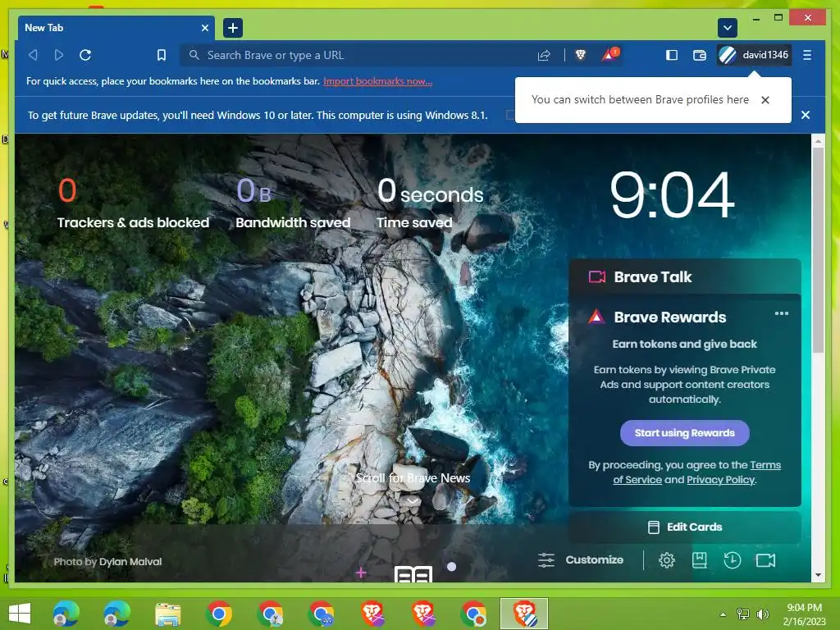The image size is (840, 630).
Task: Click the Edit Cards button
Action: point(685,527)
